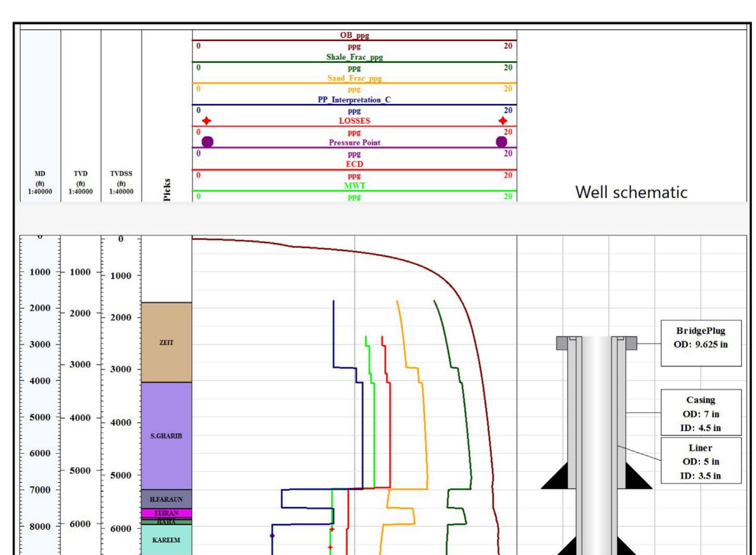Image resolution: width=756 pixels, height=555 pixels.
Task: Select the left purple Pressure Point circle in header
Action: (x=207, y=141)
